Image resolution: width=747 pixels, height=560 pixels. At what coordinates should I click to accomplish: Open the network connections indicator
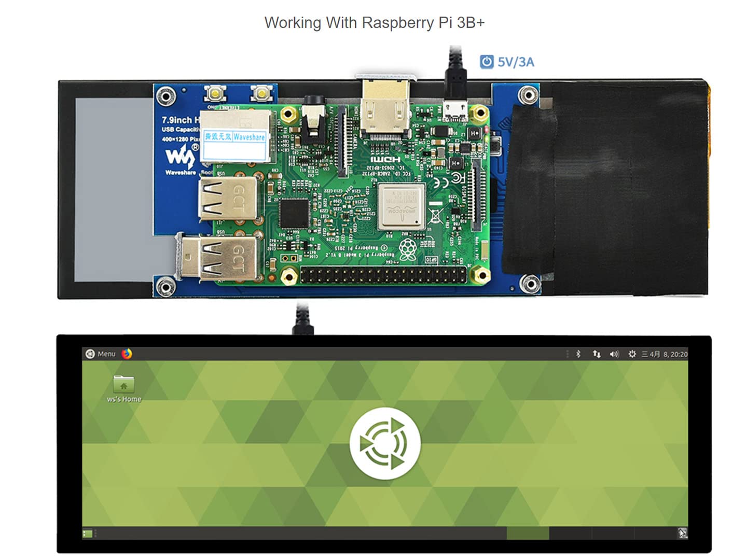(597, 354)
